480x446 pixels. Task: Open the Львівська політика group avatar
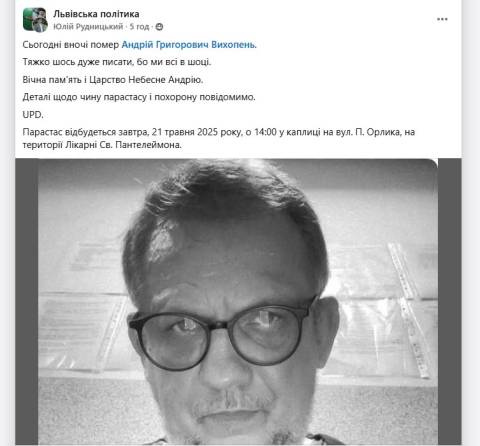pyautogui.click(x=35, y=20)
